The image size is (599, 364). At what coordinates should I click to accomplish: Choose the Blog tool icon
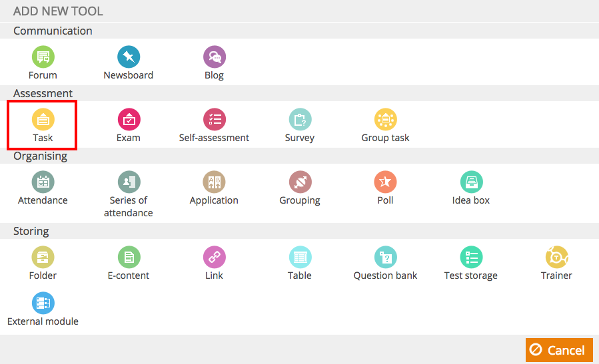pos(215,57)
